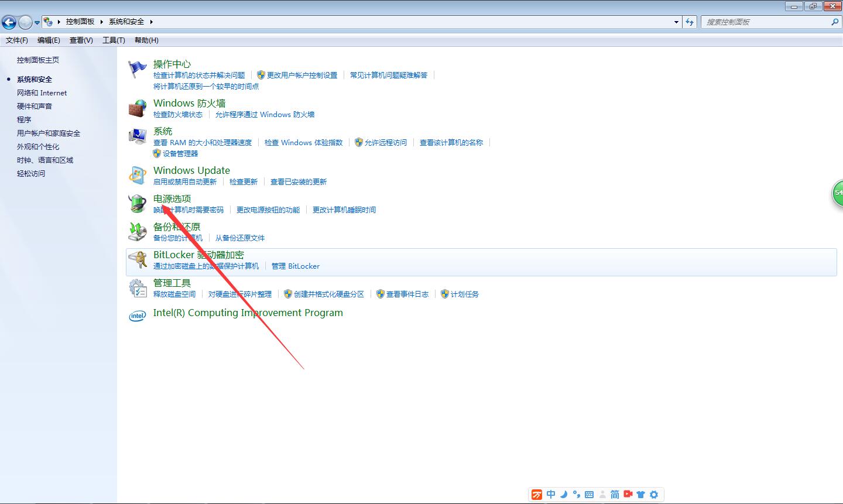843x504 pixels.
Task: Click 查看事件日志 link
Action: pos(407,294)
